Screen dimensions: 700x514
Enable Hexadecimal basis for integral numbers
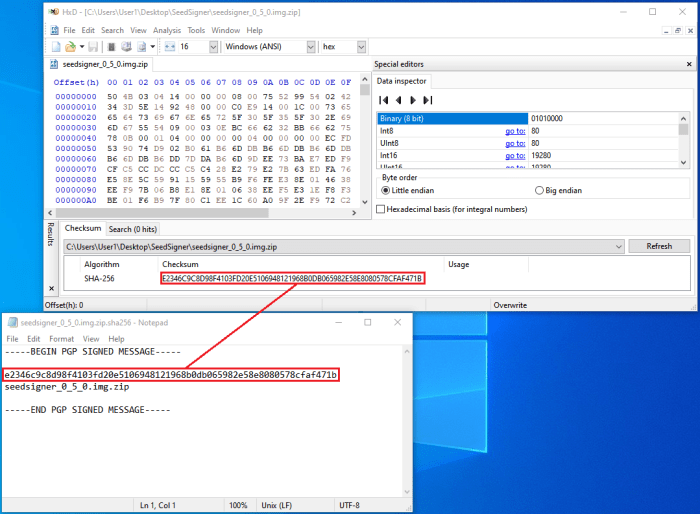(x=380, y=209)
